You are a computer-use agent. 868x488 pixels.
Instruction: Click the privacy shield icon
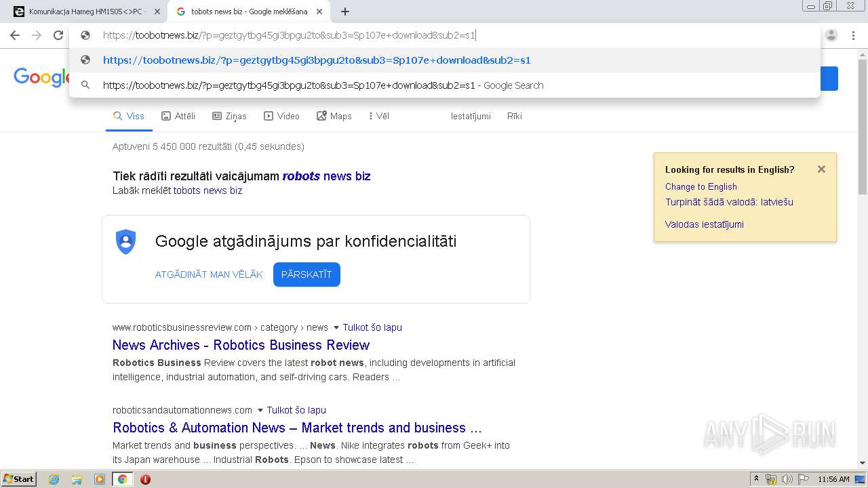[x=126, y=242]
